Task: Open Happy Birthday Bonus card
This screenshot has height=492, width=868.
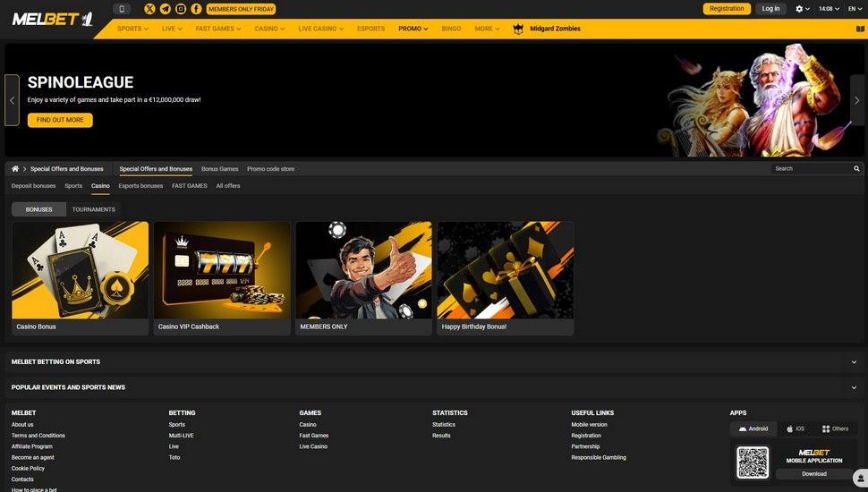Action: click(x=506, y=278)
